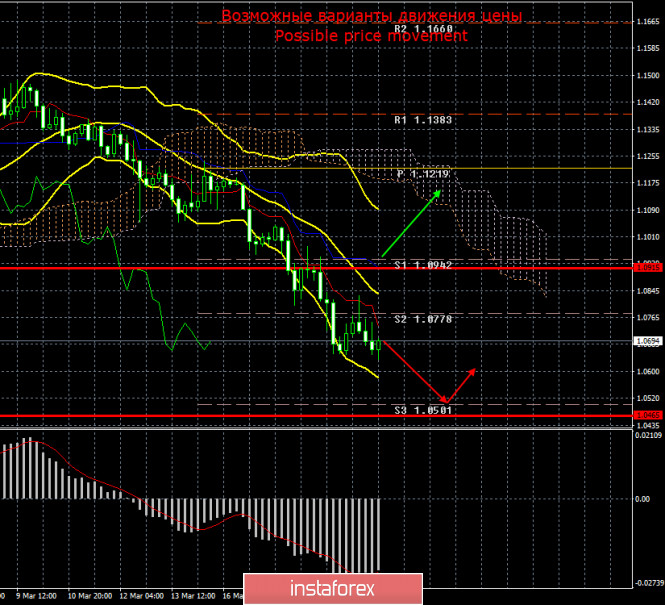Click the 1.1500 price scale label
Image resolution: width=665 pixels, height=605 pixels.
tap(646, 76)
